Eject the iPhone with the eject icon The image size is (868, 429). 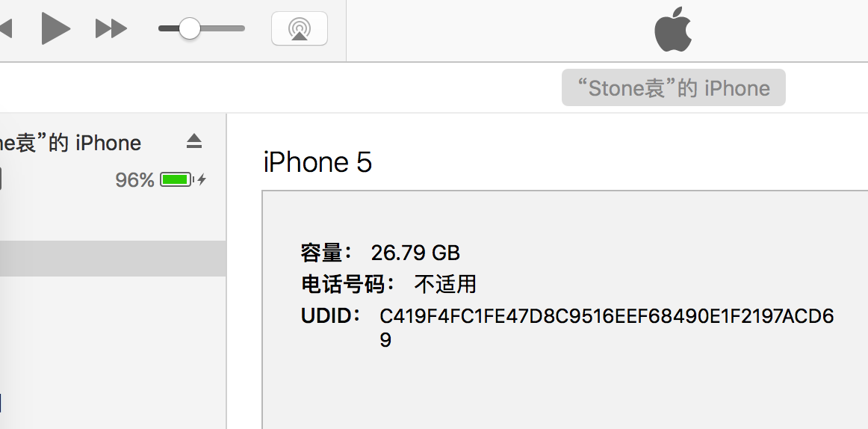193,142
